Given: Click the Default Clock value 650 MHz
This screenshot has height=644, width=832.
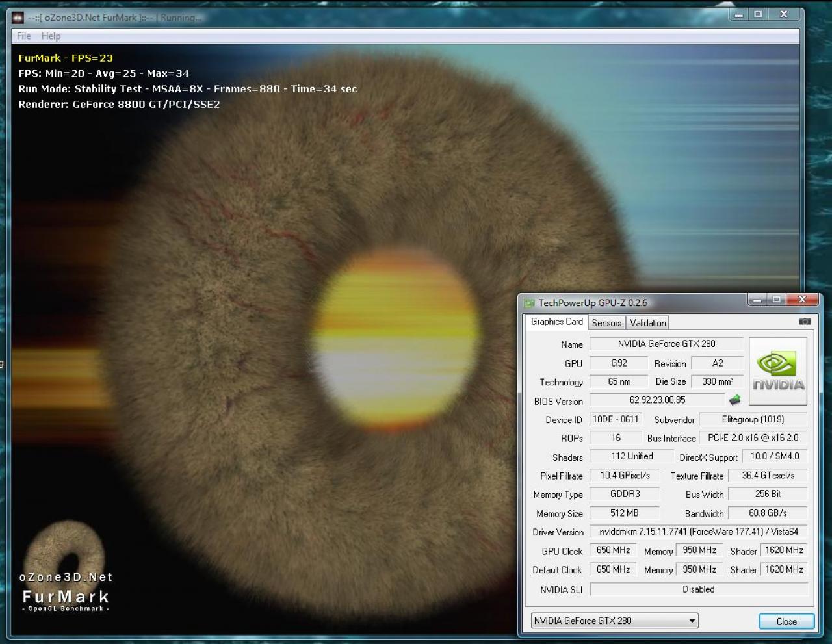Looking at the screenshot, I should click(x=613, y=569).
